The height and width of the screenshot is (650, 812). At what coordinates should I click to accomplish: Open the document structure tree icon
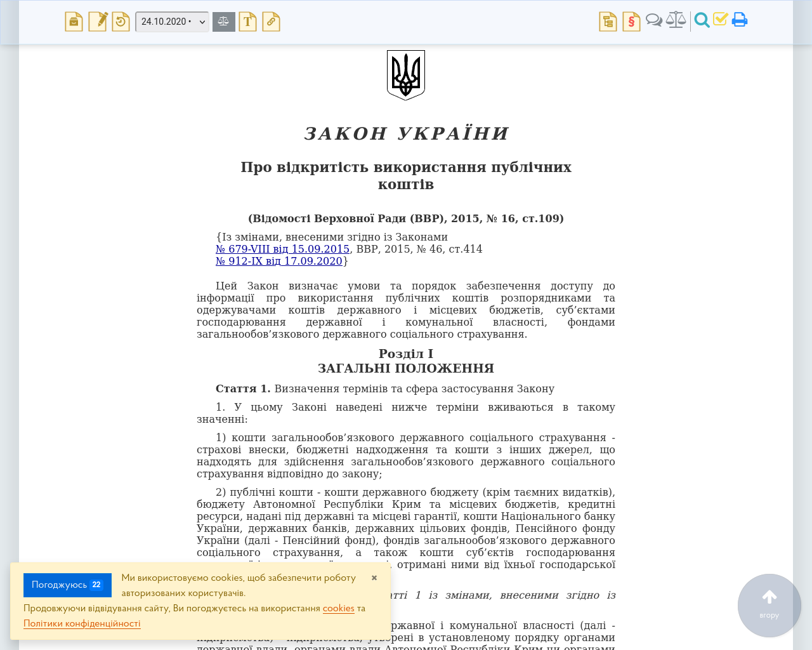tap(608, 22)
